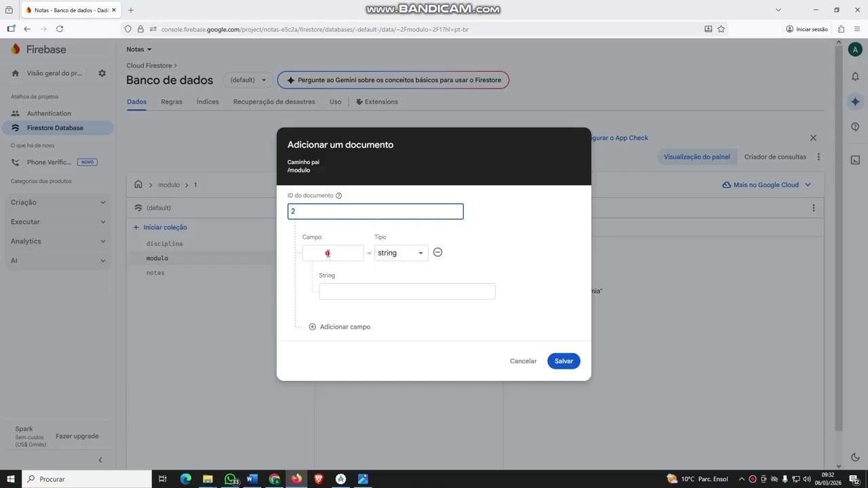This screenshot has width=868, height=488.
Task: Click the String value input field
Action: click(x=407, y=291)
